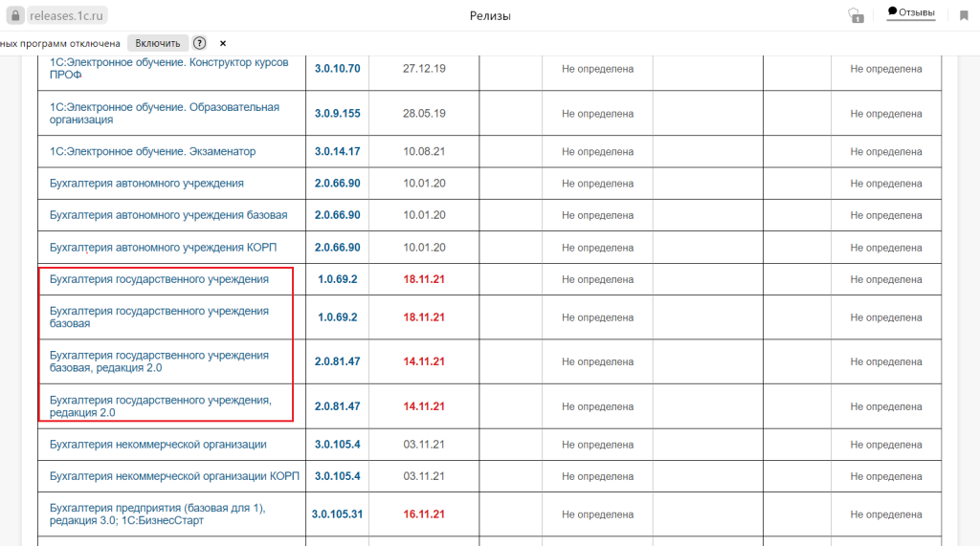
Task: Select version 3.0.14.17 link
Action: [337, 151]
